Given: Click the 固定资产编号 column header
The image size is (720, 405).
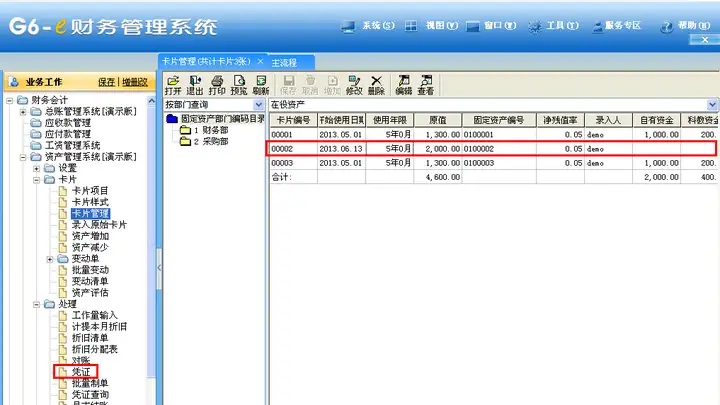Looking at the screenshot, I should tap(499, 120).
